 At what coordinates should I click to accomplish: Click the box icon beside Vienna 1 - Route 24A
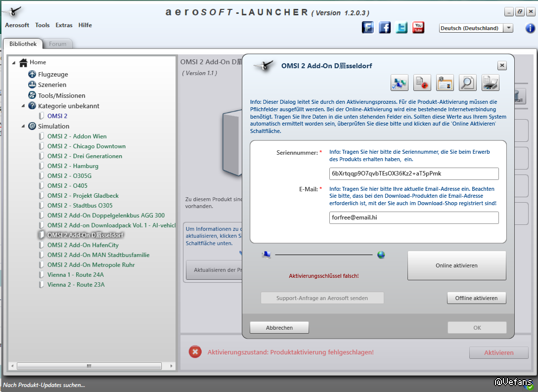(x=41, y=275)
